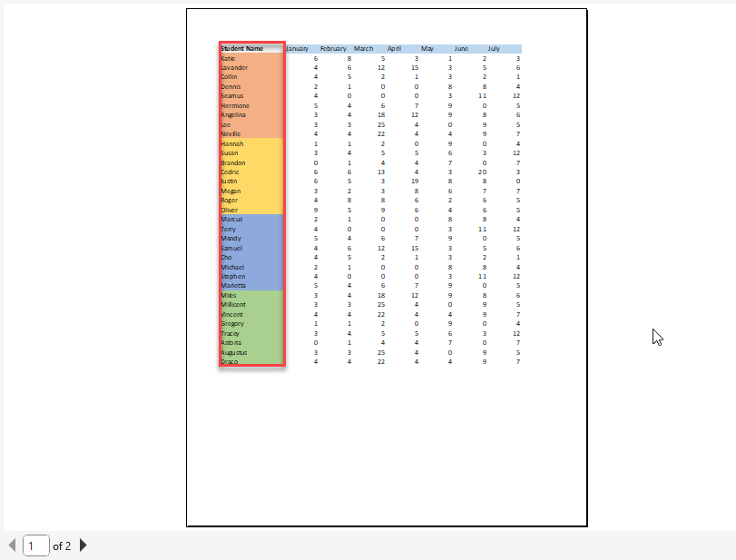Select the name Marietta
Image resolution: width=736 pixels, height=560 pixels.
pyautogui.click(x=233, y=285)
